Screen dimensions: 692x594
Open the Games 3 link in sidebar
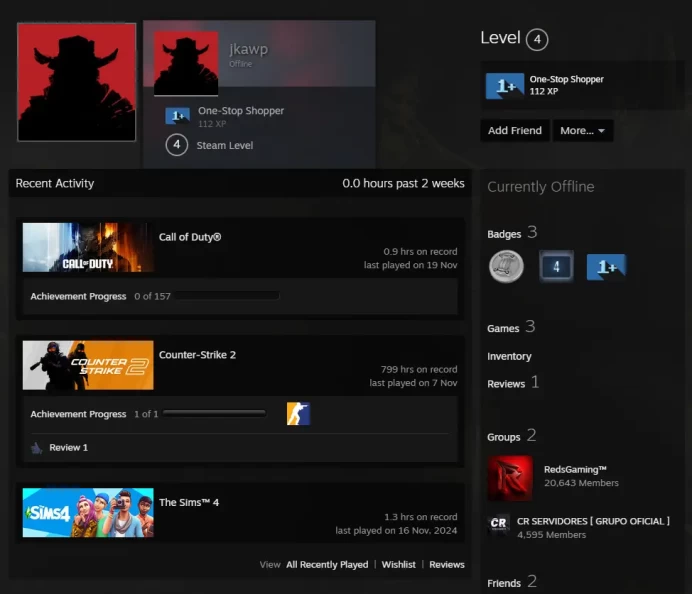pos(511,327)
